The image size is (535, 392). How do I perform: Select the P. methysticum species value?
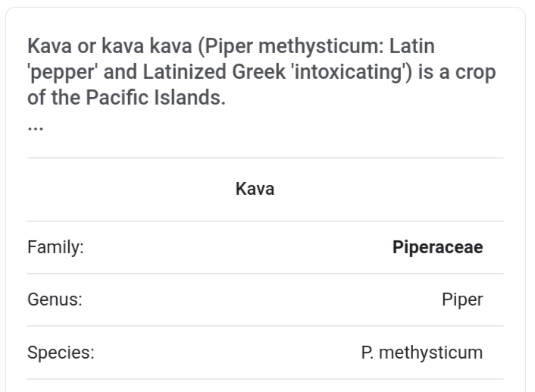click(421, 353)
